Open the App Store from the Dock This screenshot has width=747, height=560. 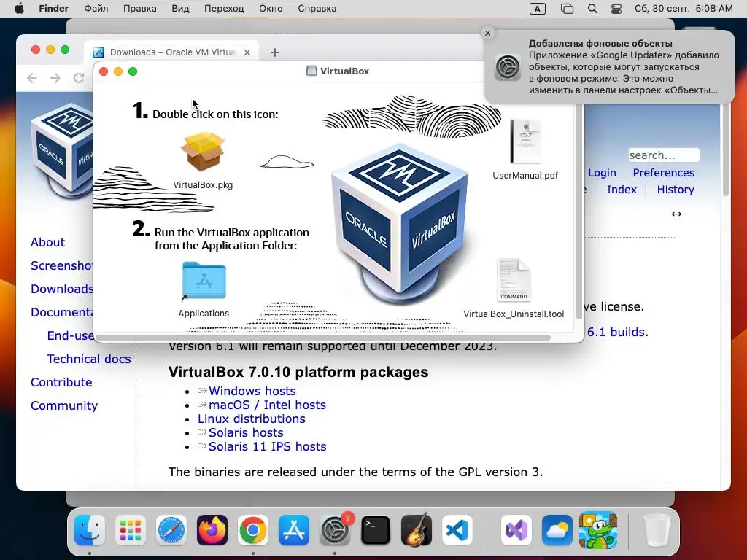pyautogui.click(x=293, y=530)
